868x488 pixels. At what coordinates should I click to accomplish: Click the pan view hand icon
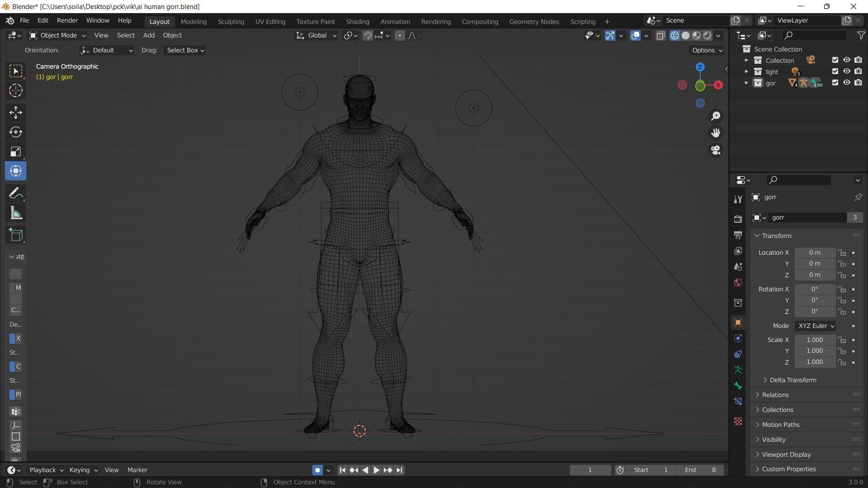(x=716, y=133)
